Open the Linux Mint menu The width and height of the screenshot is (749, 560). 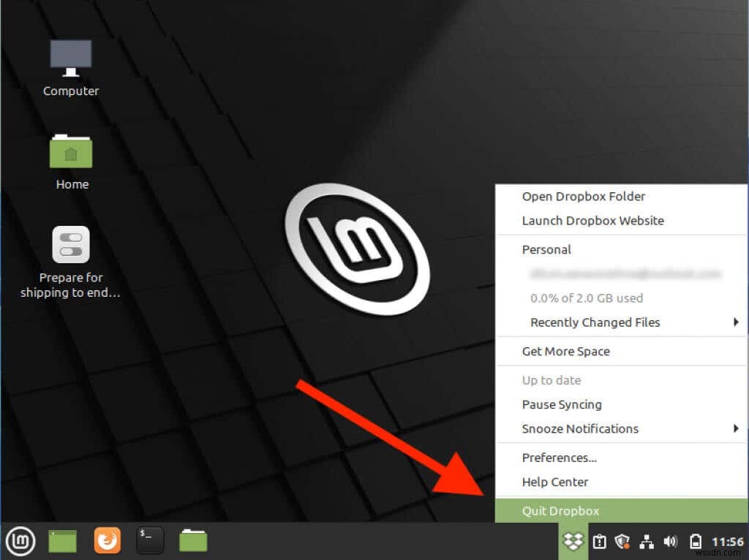pyautogui.click(x=20, y=541)
